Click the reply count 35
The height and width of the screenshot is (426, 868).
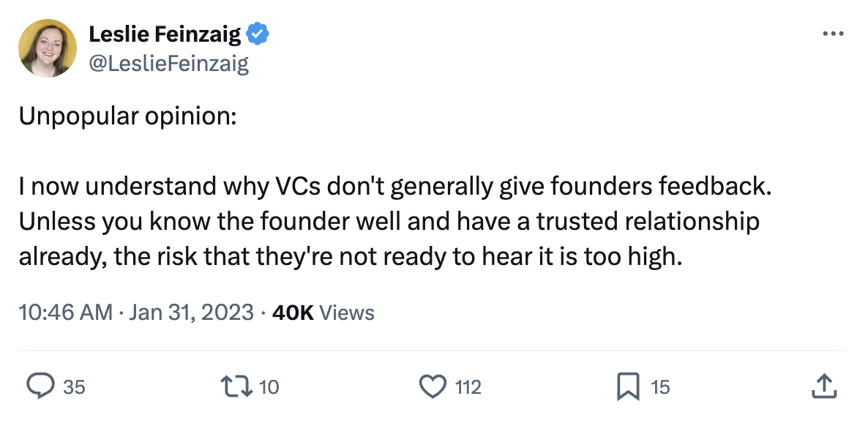(x=74, y=386)
